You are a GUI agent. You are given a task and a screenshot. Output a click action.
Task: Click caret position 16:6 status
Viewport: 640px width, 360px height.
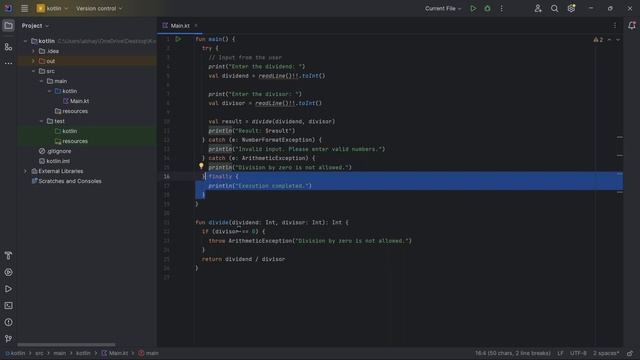click(513, 353)
